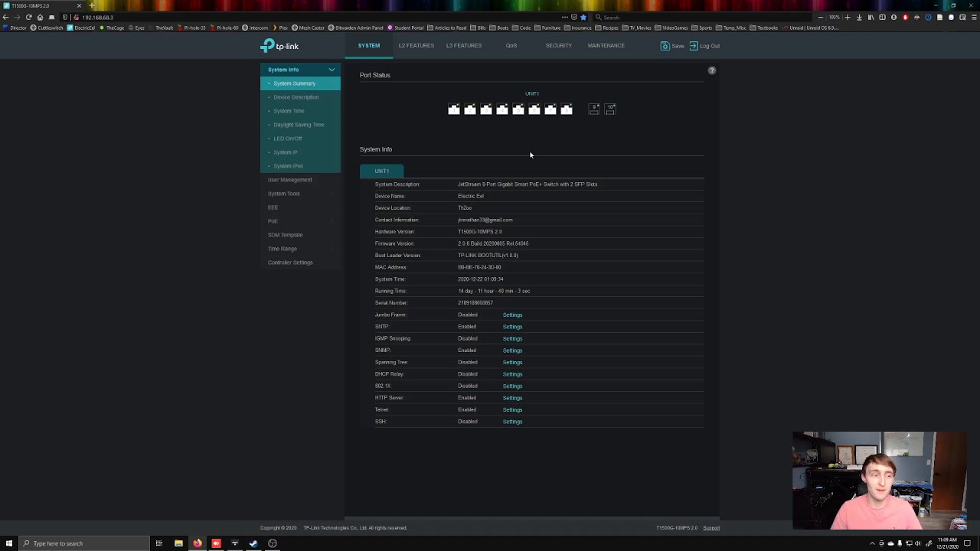Click the Windows taskbar search box
This screenshot has height=551, width=980.
(84, 543)
